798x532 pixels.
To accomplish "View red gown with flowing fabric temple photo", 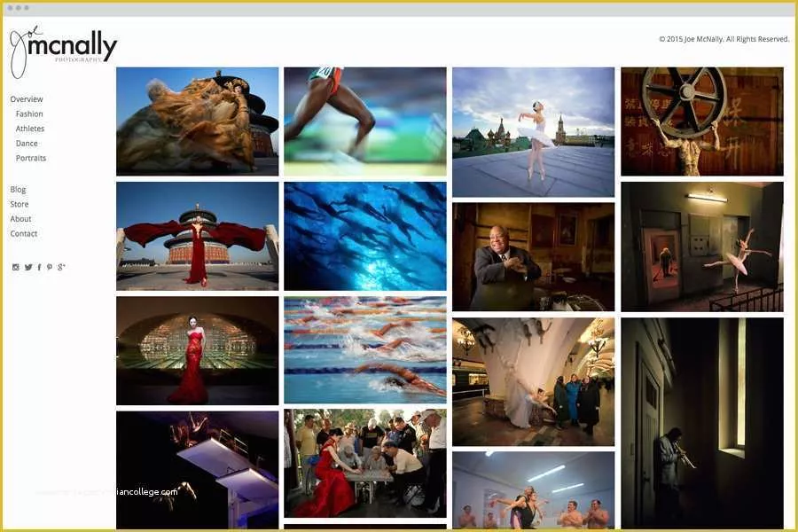I will [198, 236].
